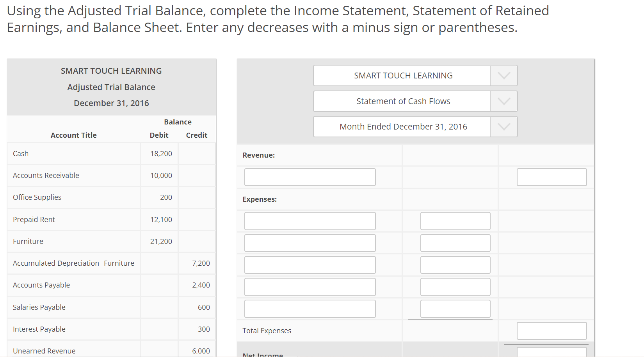This screenshot has width=644, height=357.
Task: Click the Total Expenses amount input box
Action: click(x=551, y=330)
